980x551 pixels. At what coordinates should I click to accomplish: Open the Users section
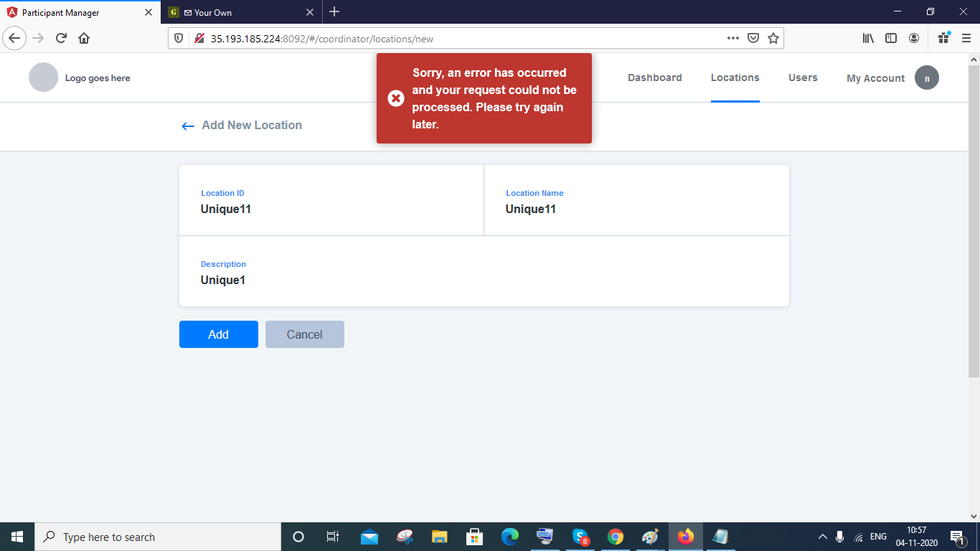coord(803,77)
